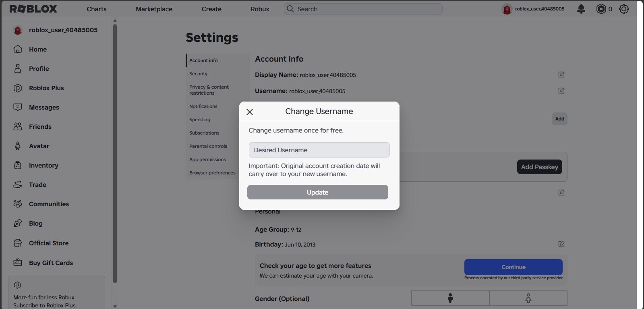Click the Home house icon in sidebar
The height and width of the screenshot is (309, 644).
click(18, 49)
